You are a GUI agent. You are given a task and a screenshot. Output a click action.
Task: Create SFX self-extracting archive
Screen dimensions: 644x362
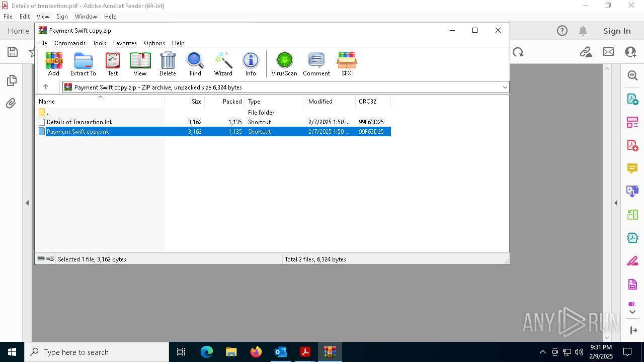click(x=347, y=64)
